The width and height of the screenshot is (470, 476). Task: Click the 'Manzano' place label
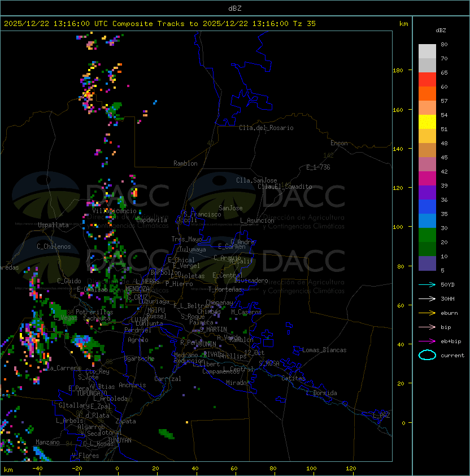(47, 442)
